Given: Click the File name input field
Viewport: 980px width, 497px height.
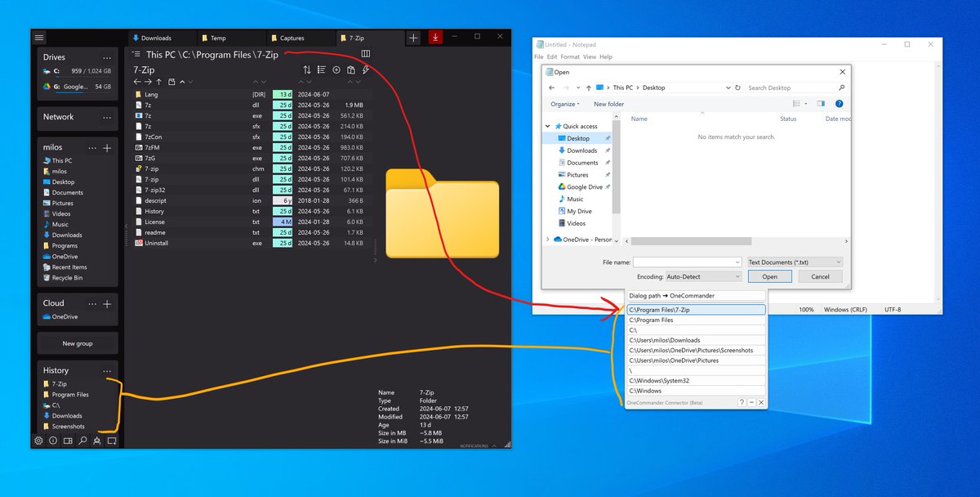Looking at the screenshot, I should click(x=687, y=262).
